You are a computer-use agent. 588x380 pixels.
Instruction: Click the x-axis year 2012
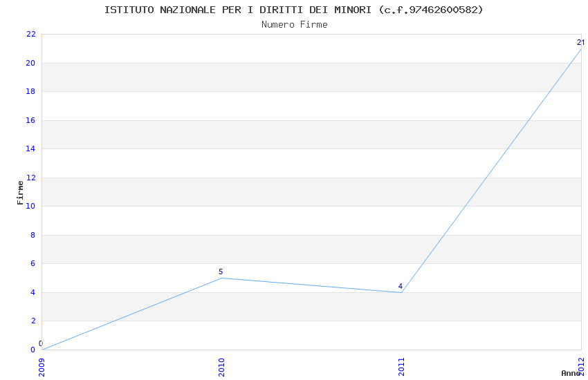click(x=581, y=368)
